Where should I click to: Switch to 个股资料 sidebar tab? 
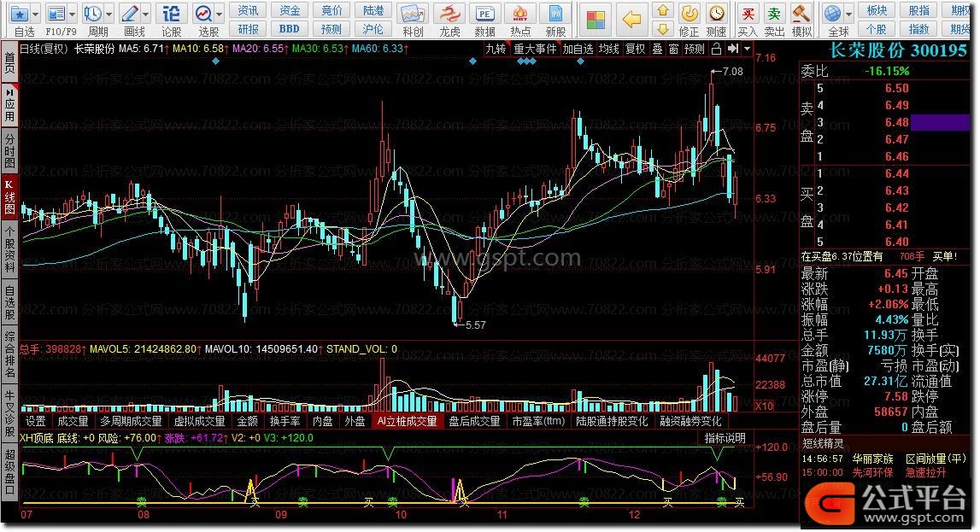coord(9,248)
